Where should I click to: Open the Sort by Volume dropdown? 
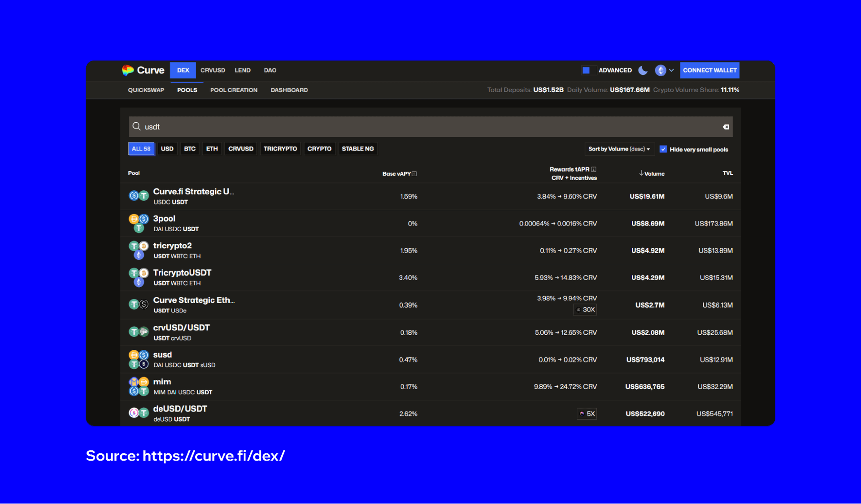point(619,149)
